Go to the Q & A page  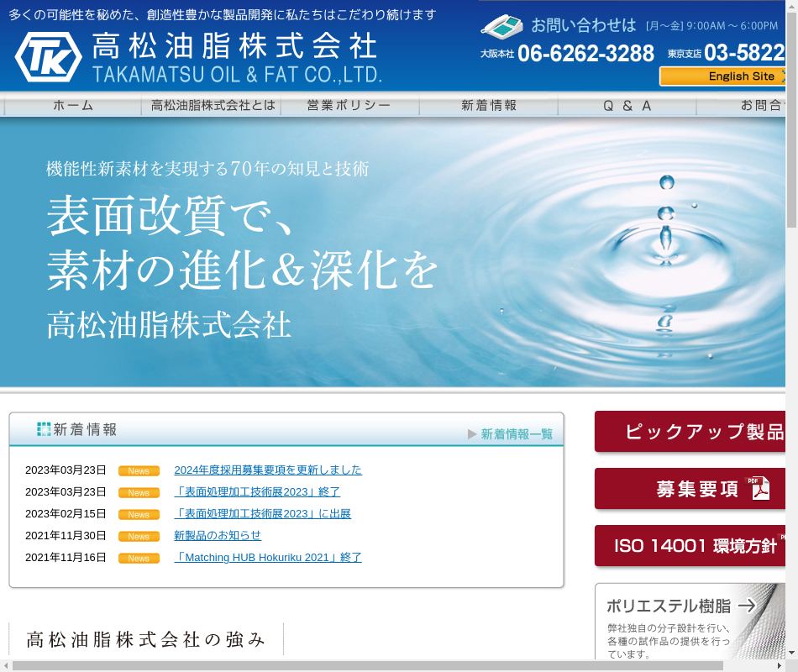click(627, 106)
